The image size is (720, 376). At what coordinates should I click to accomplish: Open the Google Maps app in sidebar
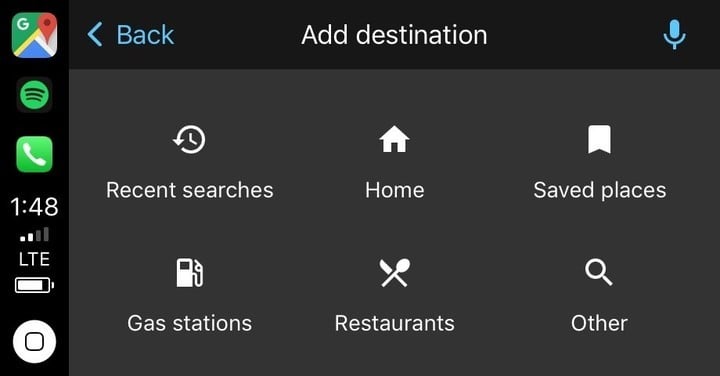pyautogui.click(x=34, y=35)
